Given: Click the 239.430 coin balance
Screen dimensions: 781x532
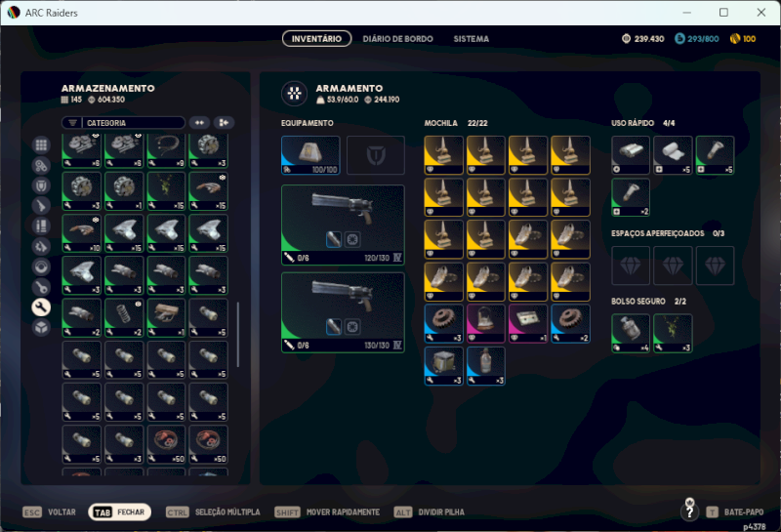Looking at the screenshot, I should [x=643, y=39].
